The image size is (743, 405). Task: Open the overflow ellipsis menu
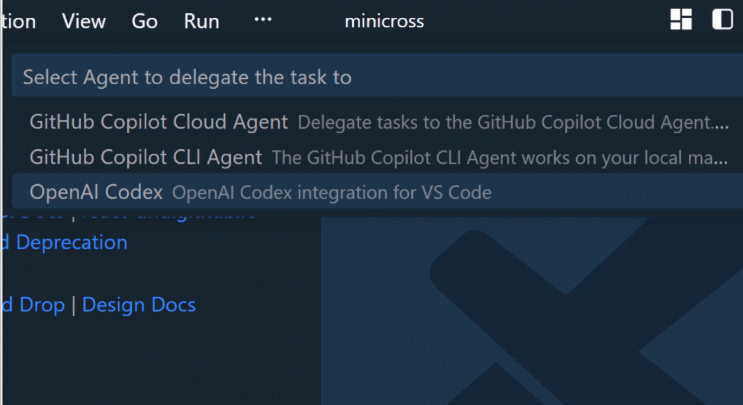[x=263, y=20]
